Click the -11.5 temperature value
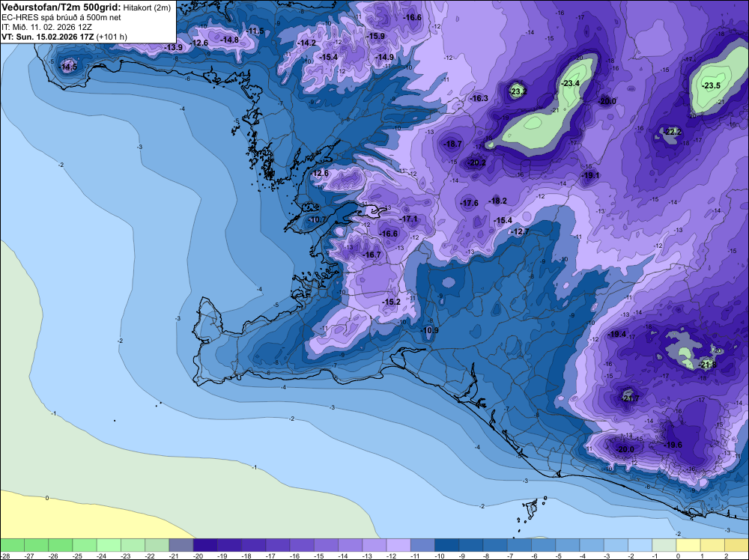The height and width of the screenshot is (560, 749). pos(255,31)
